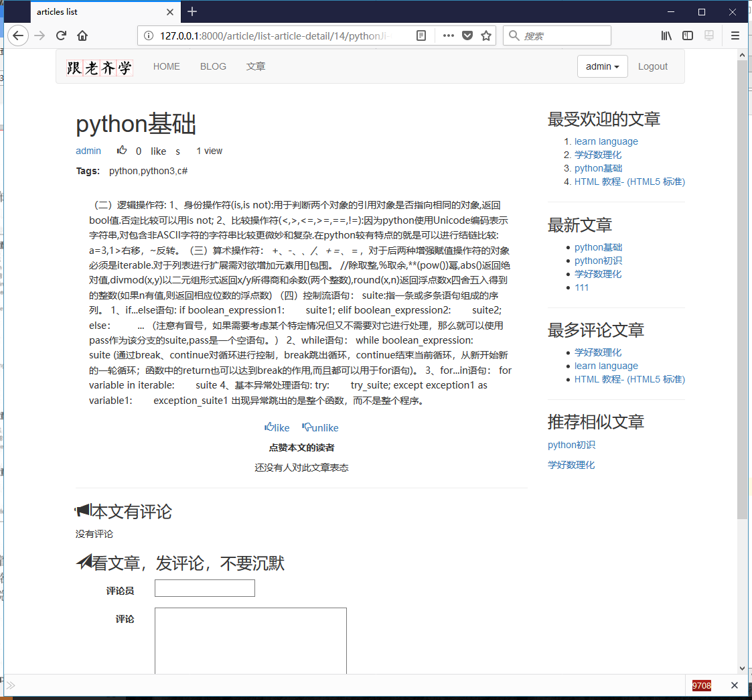752x700 pixels.
Task: Open the BLOG nav item
Action: (213, 67)
